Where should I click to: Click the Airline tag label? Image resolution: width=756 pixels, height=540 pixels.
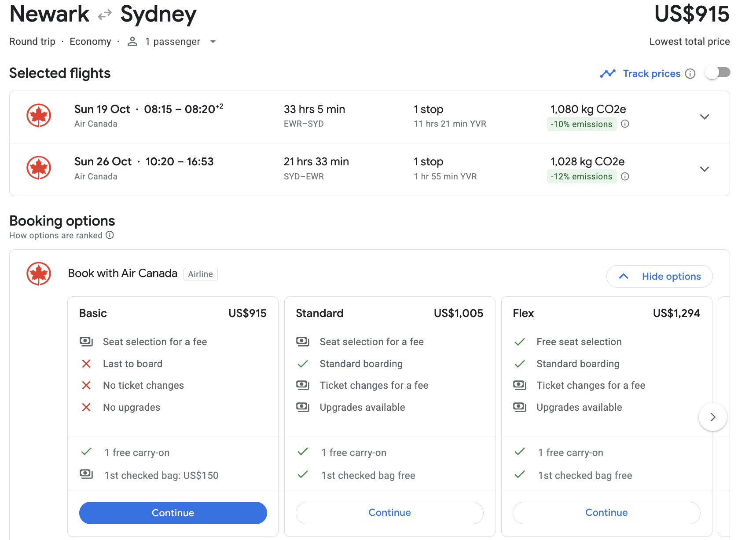(x=200, y=274)
